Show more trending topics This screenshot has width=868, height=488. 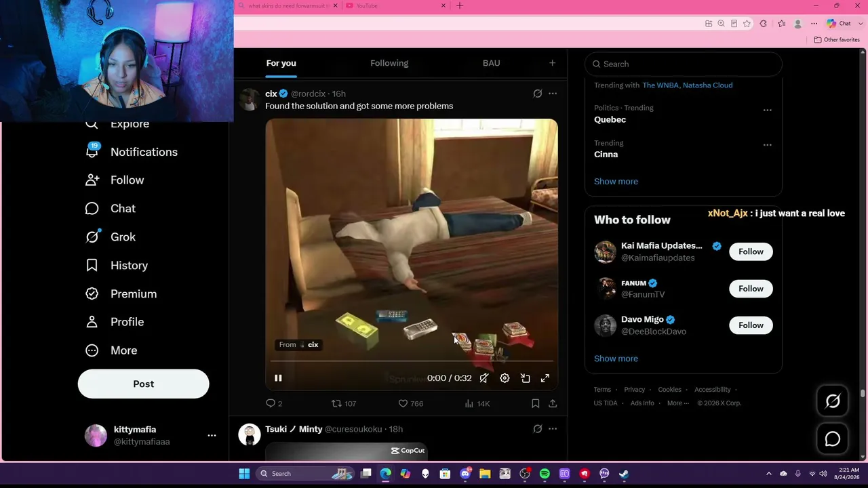coord(616,182)
